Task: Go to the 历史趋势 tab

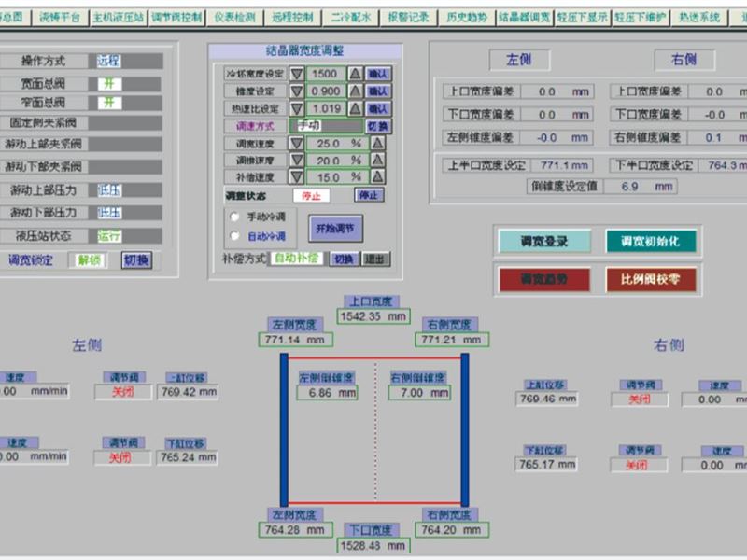Action: tap(466, 17)
